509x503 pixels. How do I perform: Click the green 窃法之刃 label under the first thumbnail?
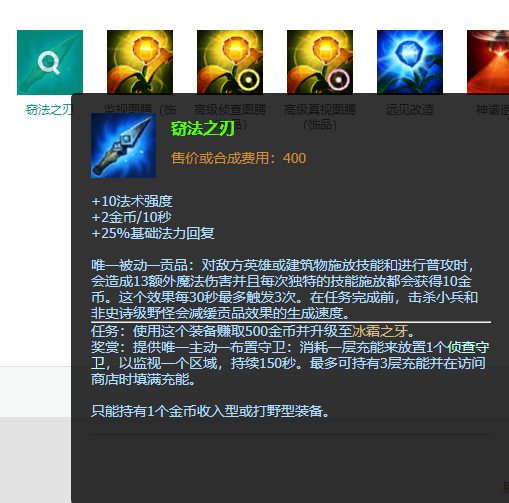pos(49,110)
